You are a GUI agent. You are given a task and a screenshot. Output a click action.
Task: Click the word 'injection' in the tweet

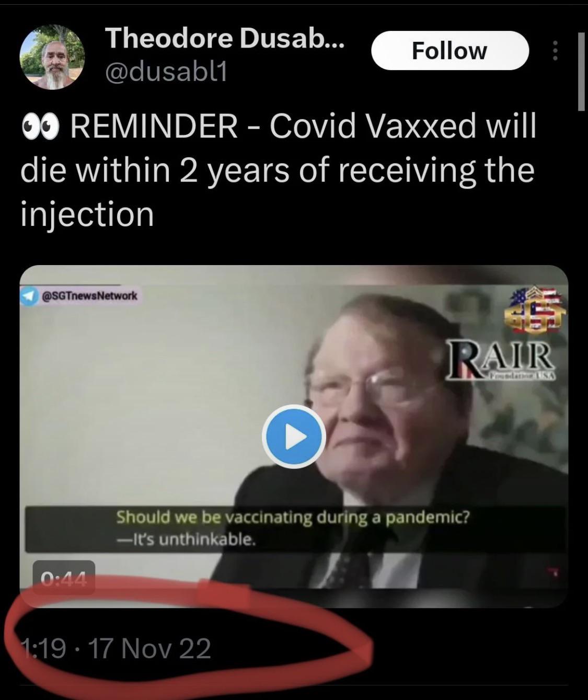(87, 215)
